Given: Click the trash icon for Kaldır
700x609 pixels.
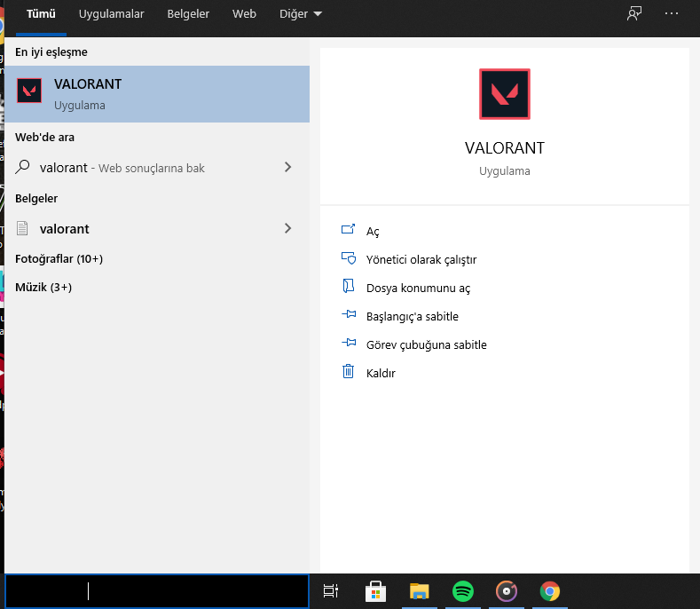Looking at the screenshot, I should pos(348,371).
